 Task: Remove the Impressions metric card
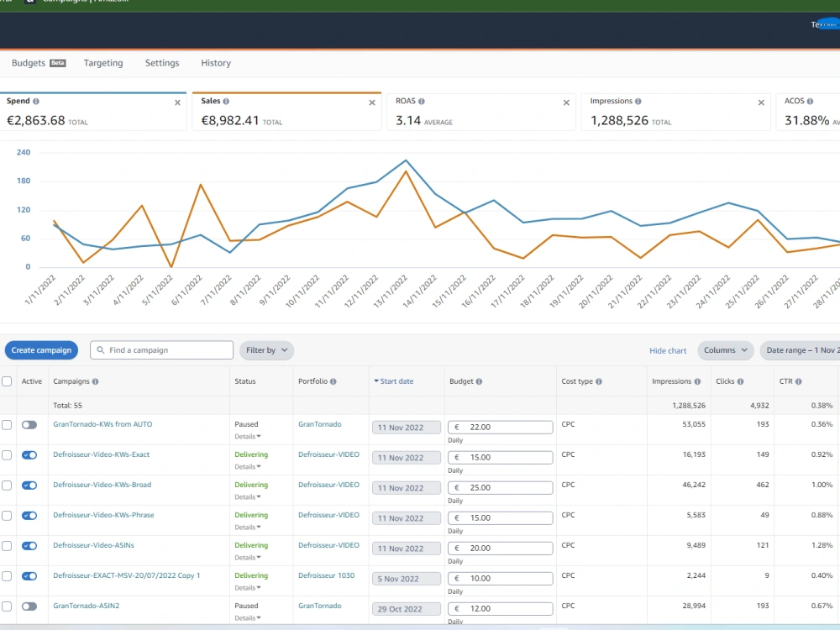tap(761, 102)
